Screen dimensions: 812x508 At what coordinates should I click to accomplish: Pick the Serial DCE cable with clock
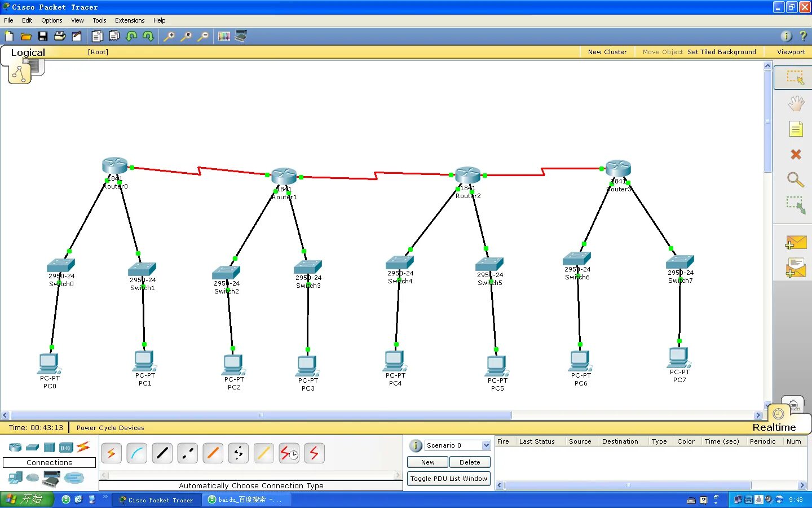pos(289,453)
